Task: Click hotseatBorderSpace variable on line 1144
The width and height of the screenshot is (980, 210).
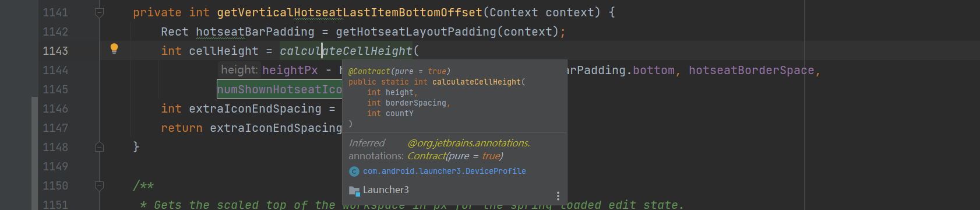Action: coord(752,70)
